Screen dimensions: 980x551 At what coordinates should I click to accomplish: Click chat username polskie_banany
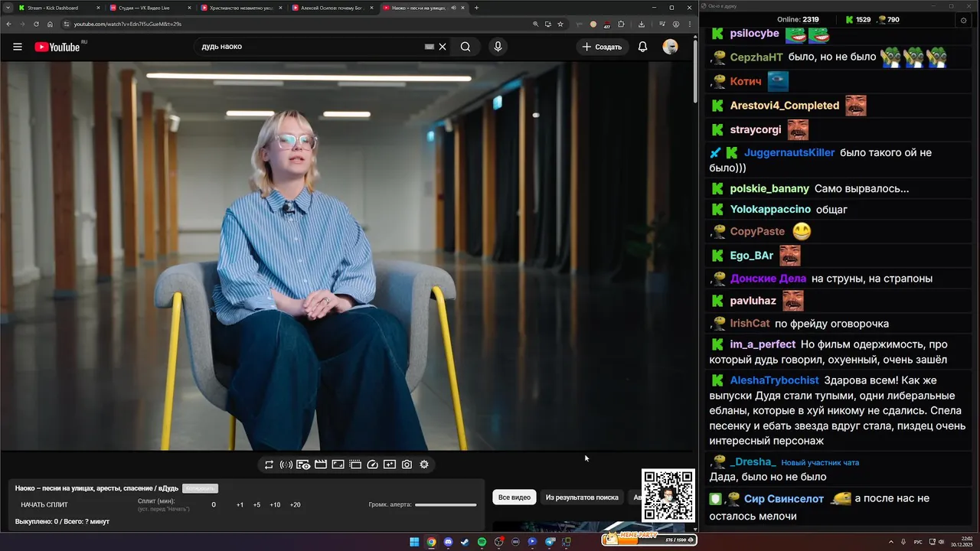click(x=769, y=188)
